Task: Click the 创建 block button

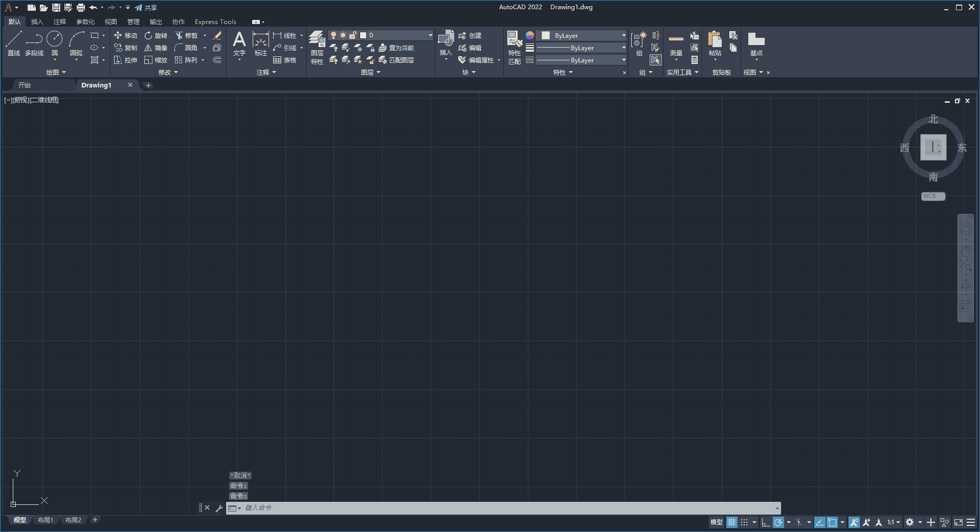Action: pyautogui.click(x=471, y=35)
